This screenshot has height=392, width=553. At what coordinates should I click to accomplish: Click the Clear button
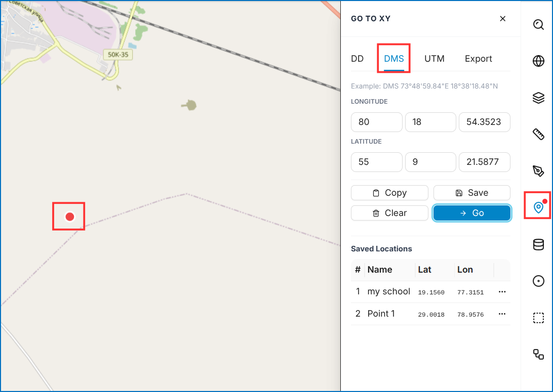[389, 213]
